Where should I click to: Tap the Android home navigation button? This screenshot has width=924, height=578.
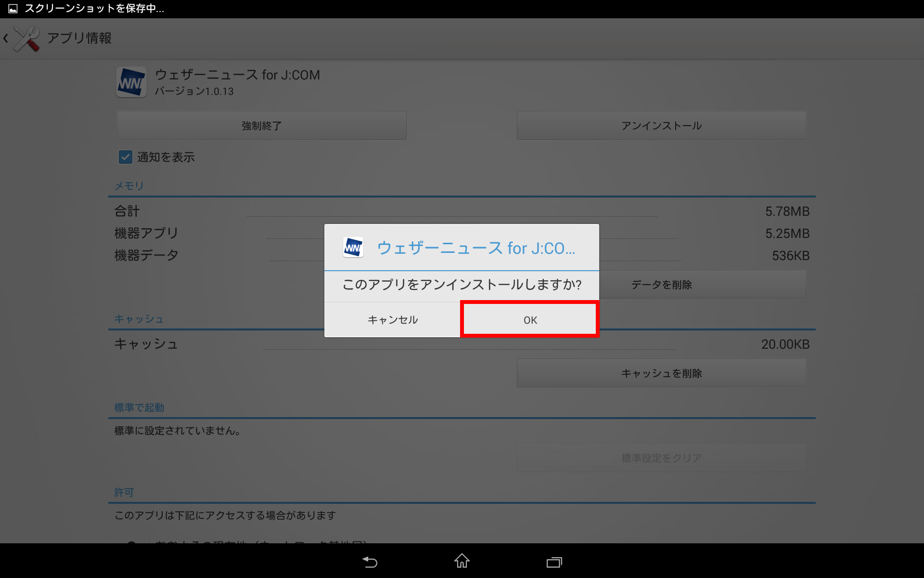[x=462, y=561]
